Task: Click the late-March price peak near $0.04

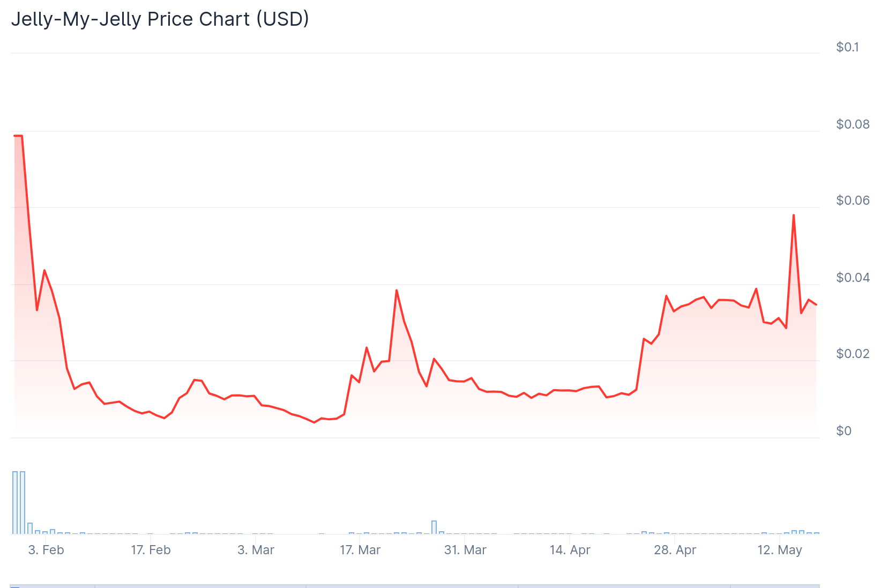Action: (x=397, y=290)
